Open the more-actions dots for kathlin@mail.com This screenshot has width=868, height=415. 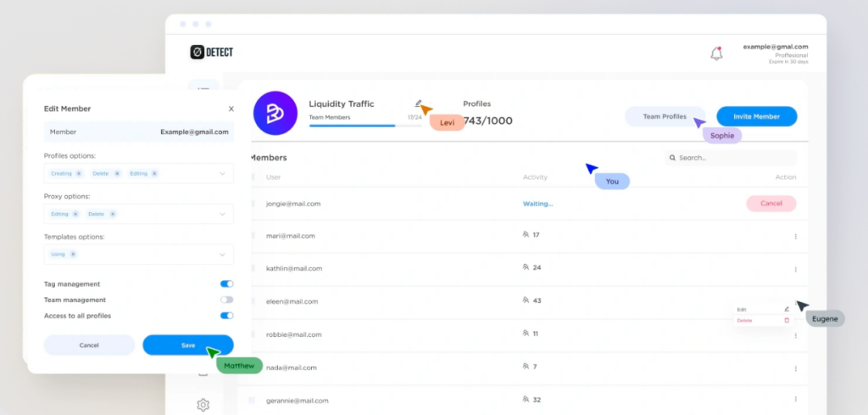(x=795, y=269)
